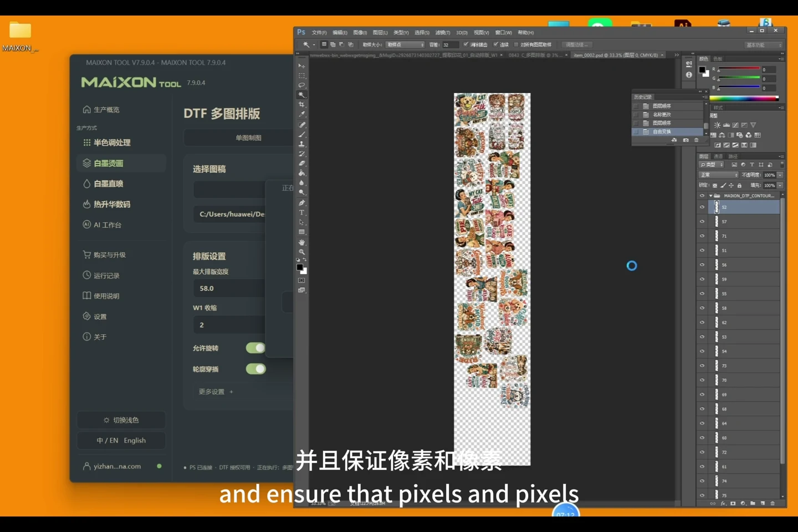Toggle the 消除锯齿 checkbox

tap(465, 44)
